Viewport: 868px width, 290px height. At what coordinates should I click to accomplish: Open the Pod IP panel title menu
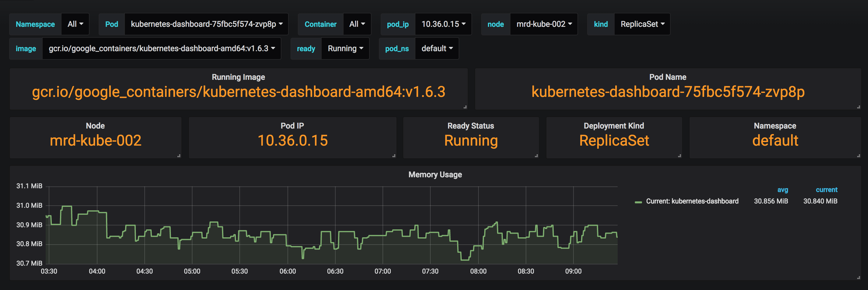[292, 126]
